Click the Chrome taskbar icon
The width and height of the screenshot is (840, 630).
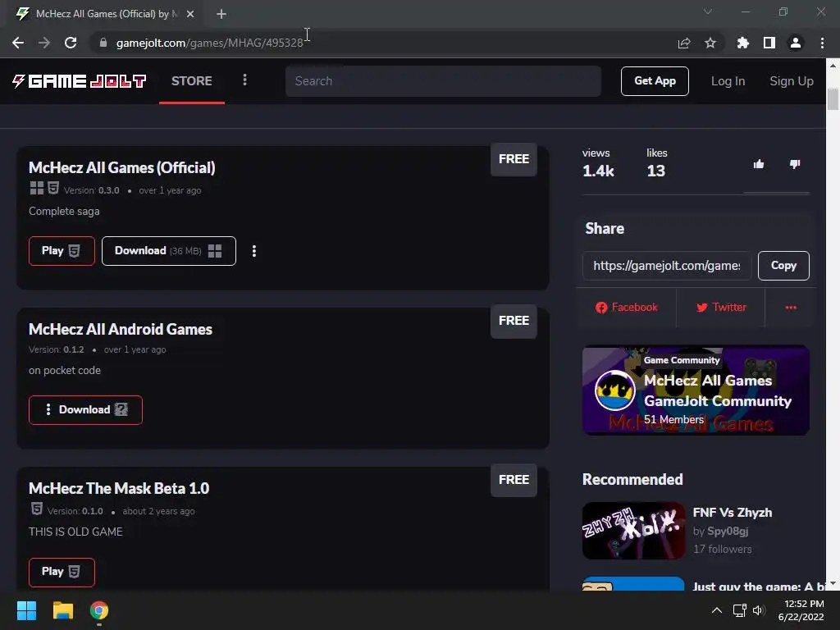[x=99, y=610]
